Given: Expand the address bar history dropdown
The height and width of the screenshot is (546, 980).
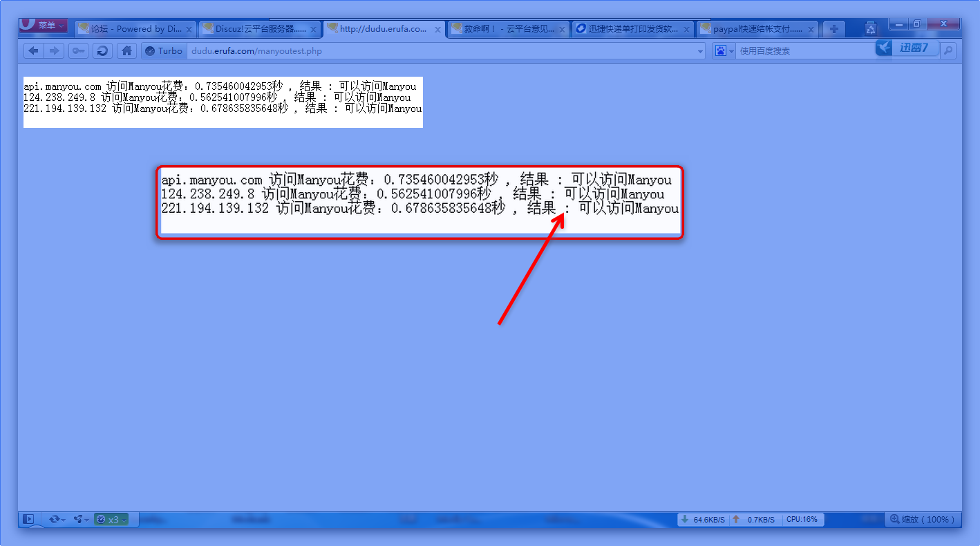Looking at the screenshot, I should 700,51.
